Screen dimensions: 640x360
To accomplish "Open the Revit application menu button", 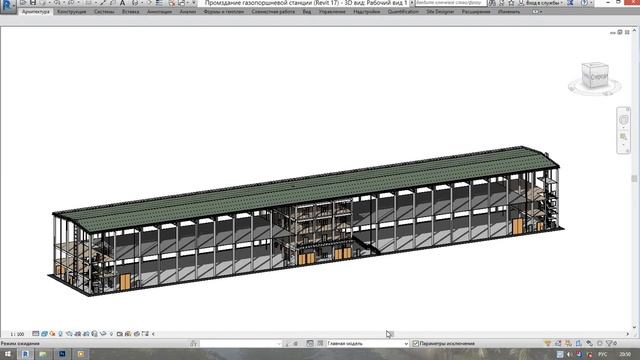I will pos(8,6).
